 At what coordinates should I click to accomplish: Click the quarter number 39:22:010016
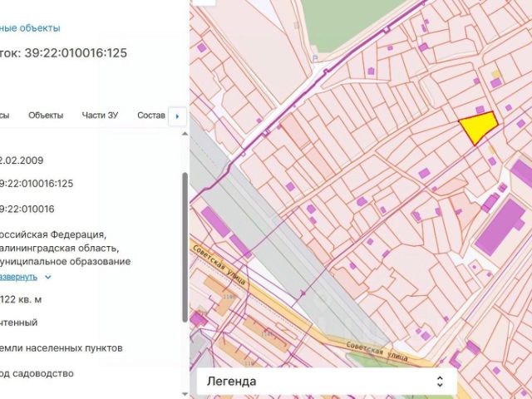point(27,209)
